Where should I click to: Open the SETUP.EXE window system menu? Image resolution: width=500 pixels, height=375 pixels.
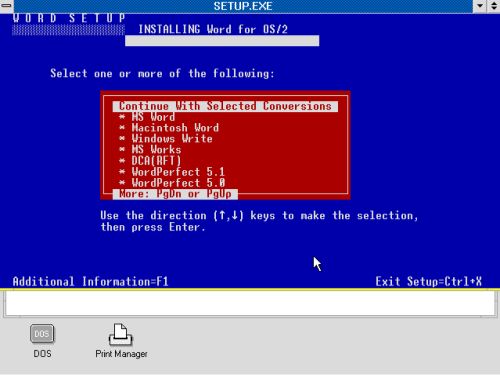pyautogui.click(x=7, y=6)
